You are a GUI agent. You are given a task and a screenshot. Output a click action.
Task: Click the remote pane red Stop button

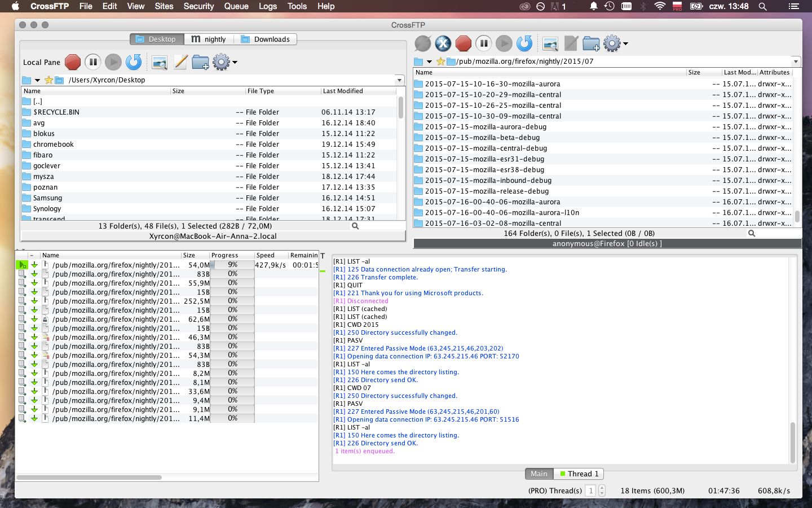tap(464, 43)
